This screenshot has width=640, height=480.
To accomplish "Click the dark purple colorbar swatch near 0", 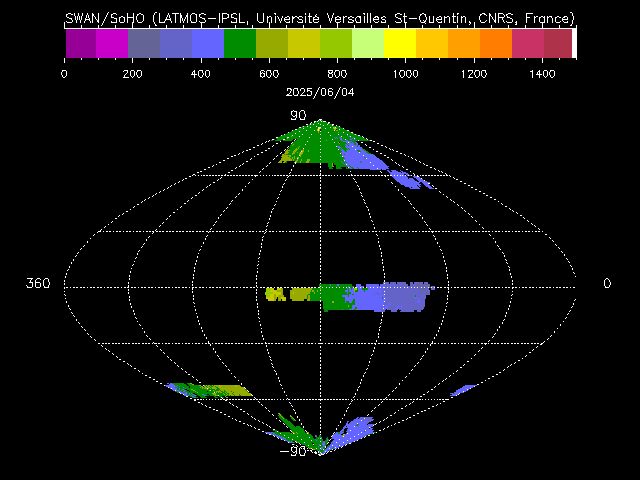I will (x=80, y=43).
